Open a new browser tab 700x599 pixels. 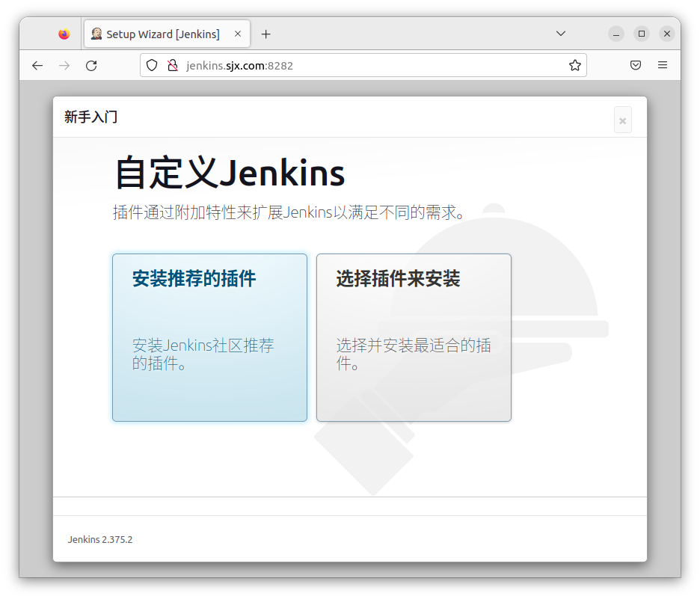tap(265, 33)
